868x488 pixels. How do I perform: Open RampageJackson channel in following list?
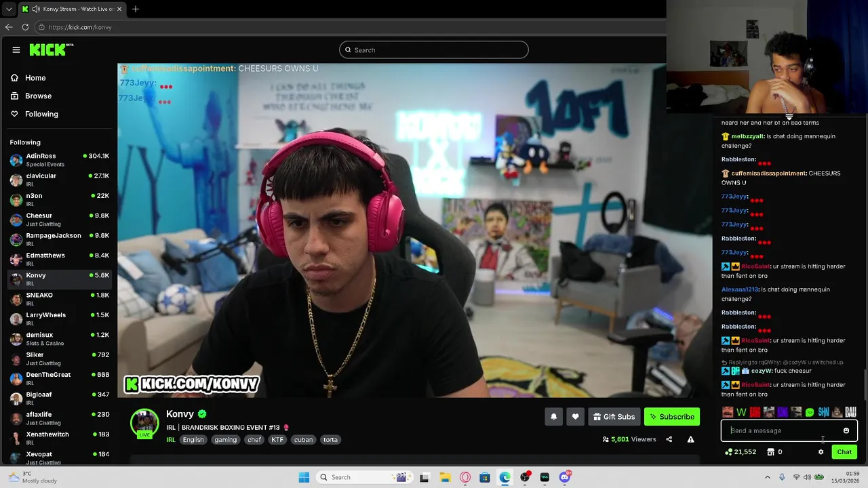pos(59,239)
